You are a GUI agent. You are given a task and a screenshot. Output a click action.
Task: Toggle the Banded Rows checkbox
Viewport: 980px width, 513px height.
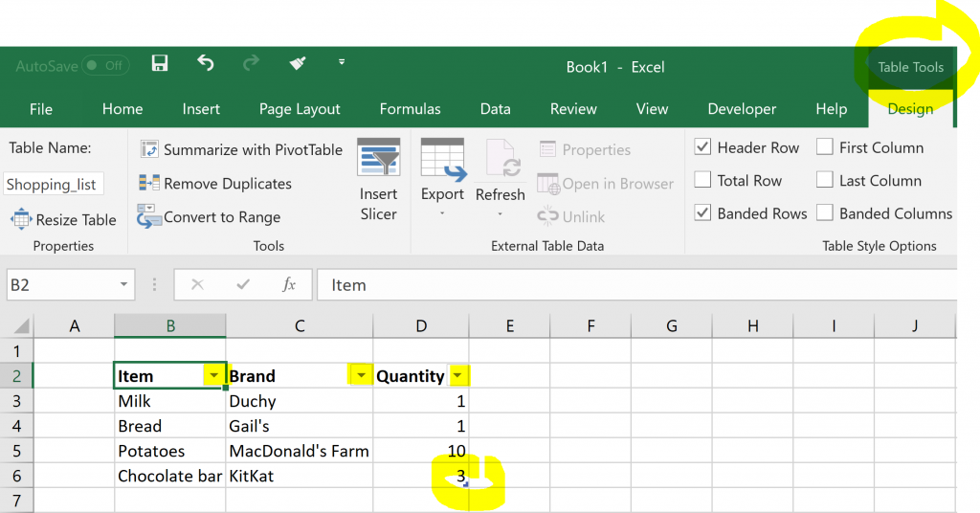[x=702, y=213]
